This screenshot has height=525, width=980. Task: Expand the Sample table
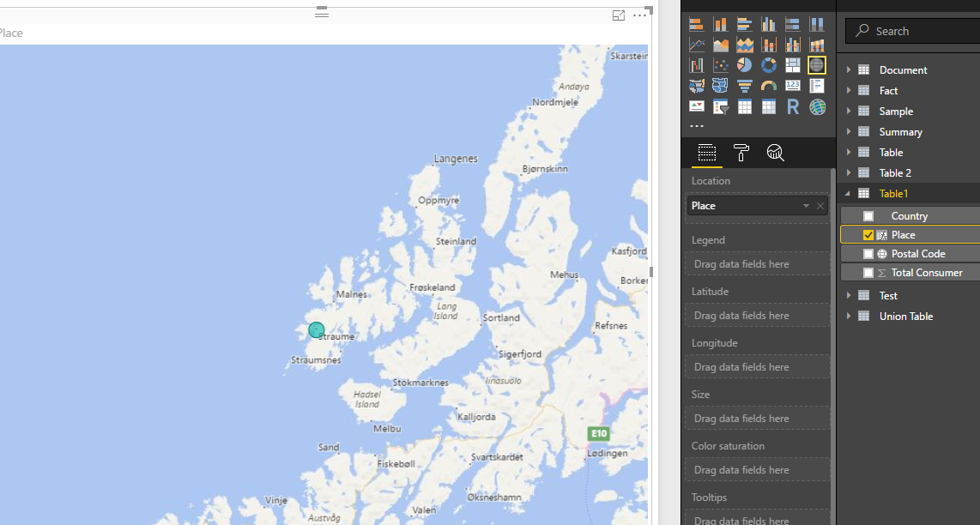849,112
